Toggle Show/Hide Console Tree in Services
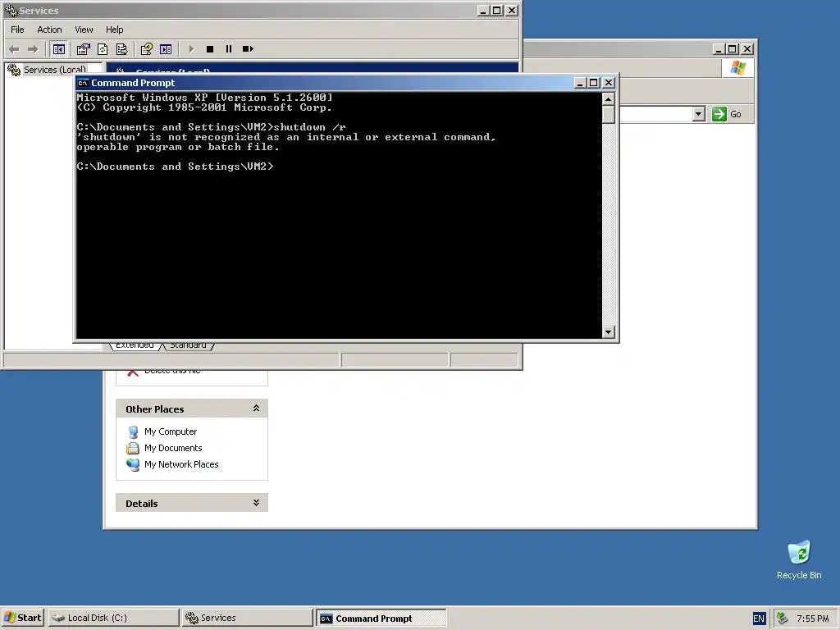Image resolution: width=840 pixels, height=630 pixels. (59, 49)
